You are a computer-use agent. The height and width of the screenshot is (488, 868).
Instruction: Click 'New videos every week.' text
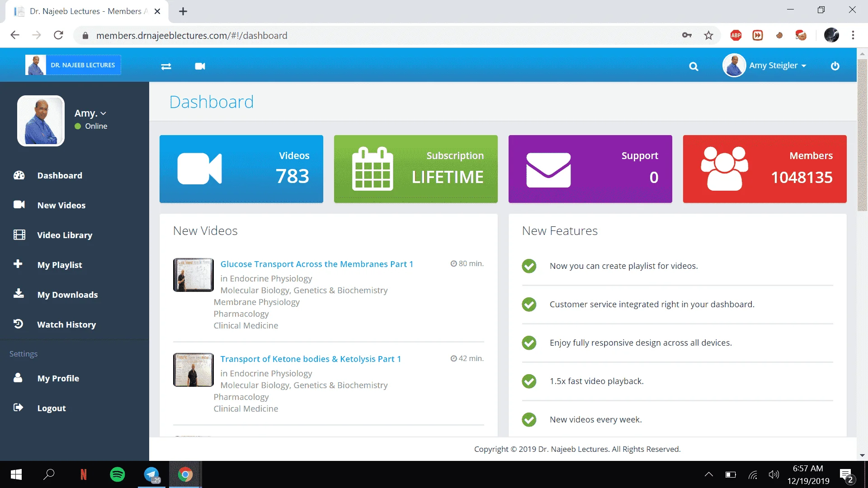596,420
